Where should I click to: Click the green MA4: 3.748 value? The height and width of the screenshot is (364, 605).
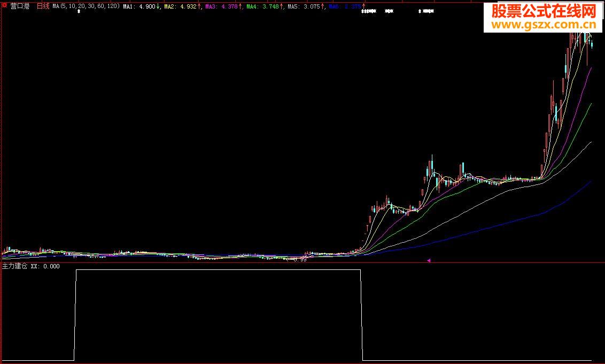(262, 6)
